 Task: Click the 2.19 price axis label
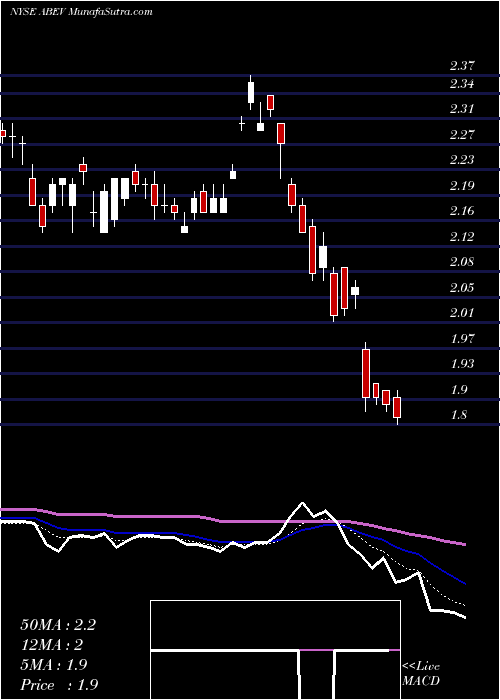point(462,186)
